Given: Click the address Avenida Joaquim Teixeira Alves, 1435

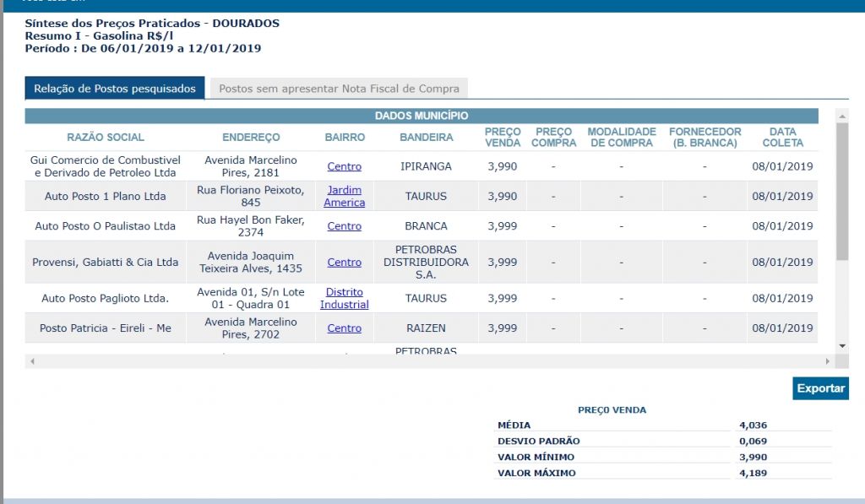Looking at the screenshot, I should (x=251, y=263).
